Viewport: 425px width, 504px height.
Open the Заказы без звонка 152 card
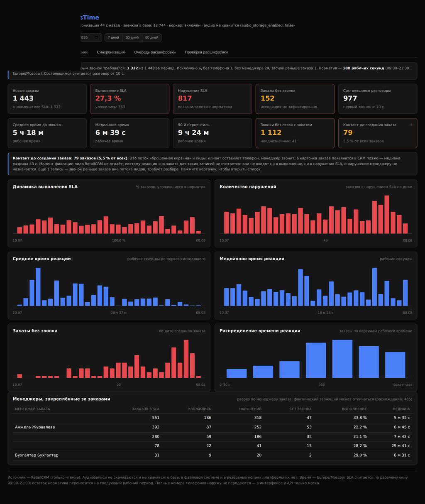point(295,99)
